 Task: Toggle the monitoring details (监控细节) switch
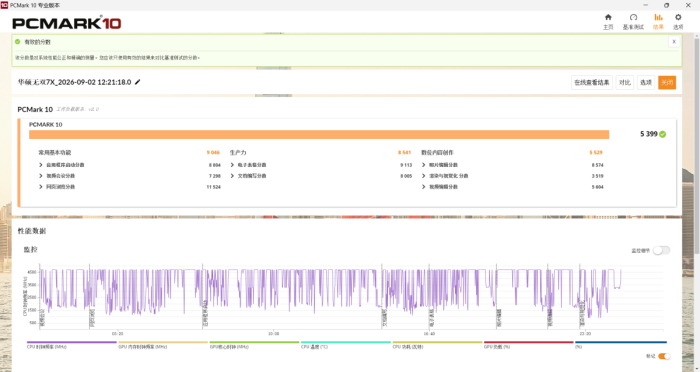point(661,251)
